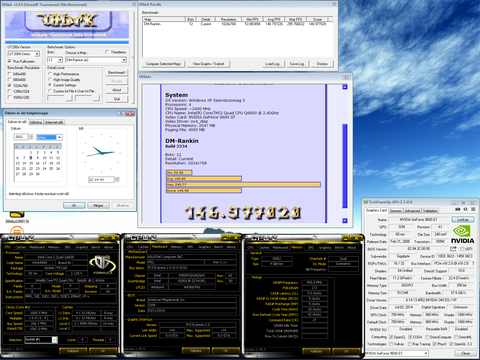Toggle the Vulkan checkbox in GPU-Z

(391, 344)
